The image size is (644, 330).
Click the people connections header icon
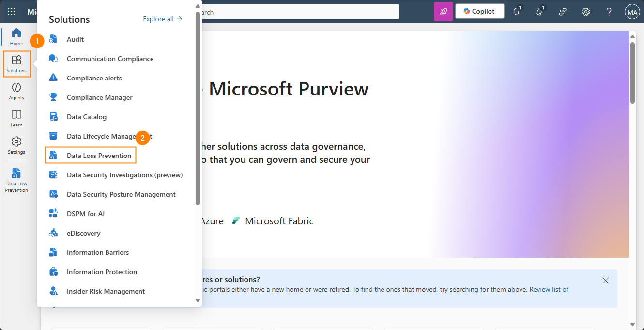click(563, 12)
